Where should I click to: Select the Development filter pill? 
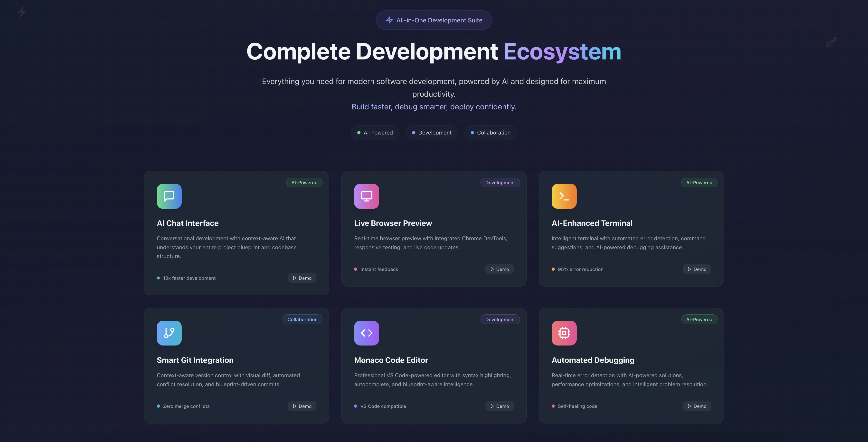(x=431, y=133)
